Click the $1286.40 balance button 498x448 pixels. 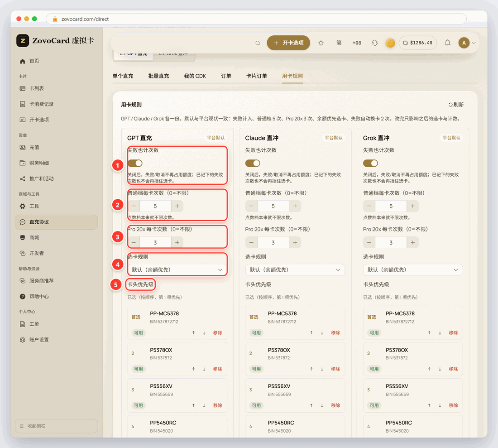(418, 43)
